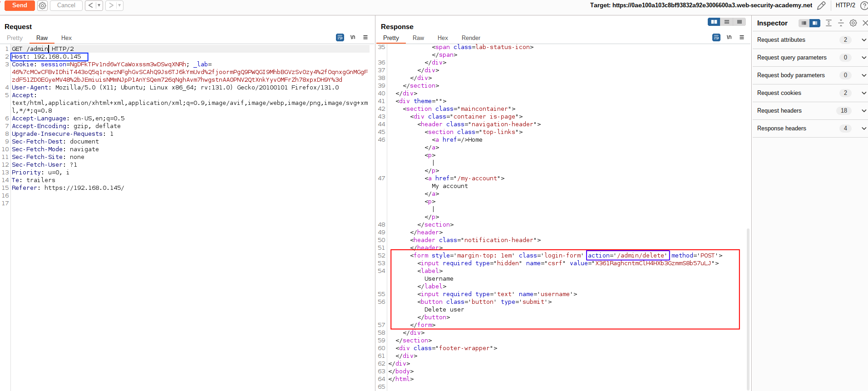Toggle non-printable characters in Response panel
This screenshot has width=868, height=391.
[x=729, y=38]
